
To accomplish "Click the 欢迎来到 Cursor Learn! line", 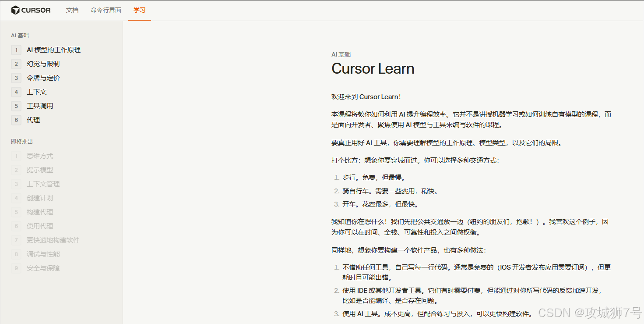I will [366, 97].
